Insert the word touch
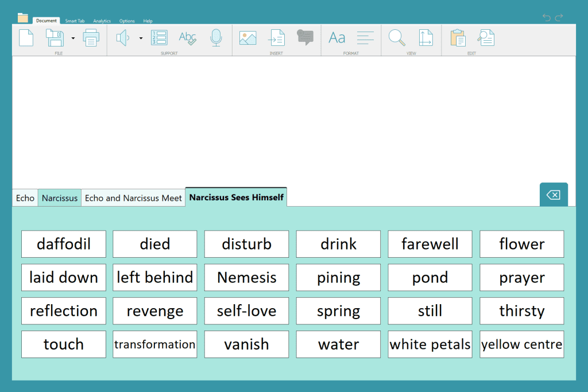The width and height of the screenshot is (588, 392). tap(64, 344)
